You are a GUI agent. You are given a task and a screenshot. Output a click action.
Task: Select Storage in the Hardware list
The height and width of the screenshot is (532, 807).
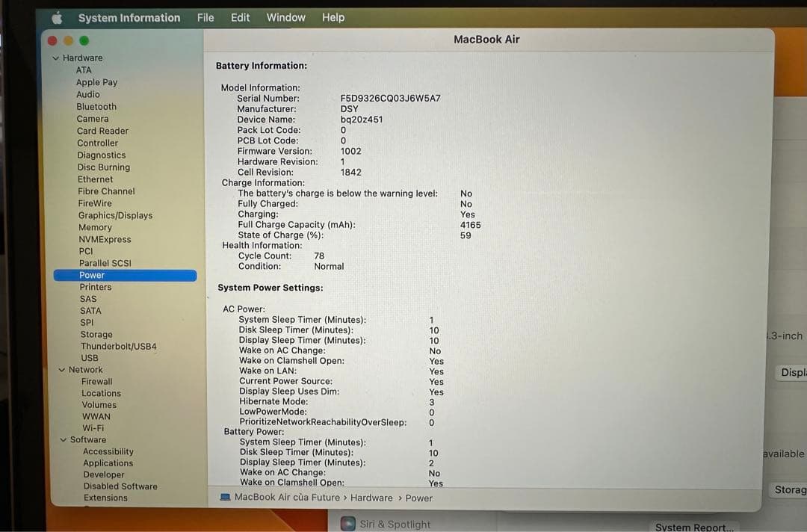tap(96, 335)
